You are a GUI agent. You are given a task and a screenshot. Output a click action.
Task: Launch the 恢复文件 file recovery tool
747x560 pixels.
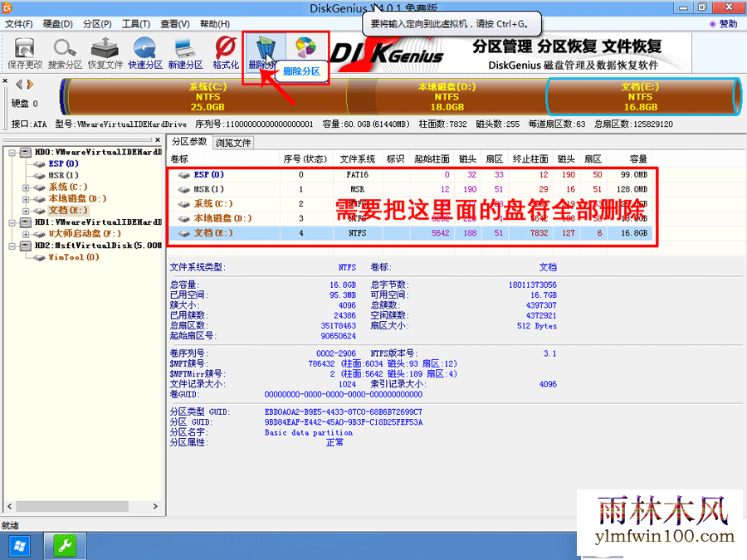(x=105, y=53)
